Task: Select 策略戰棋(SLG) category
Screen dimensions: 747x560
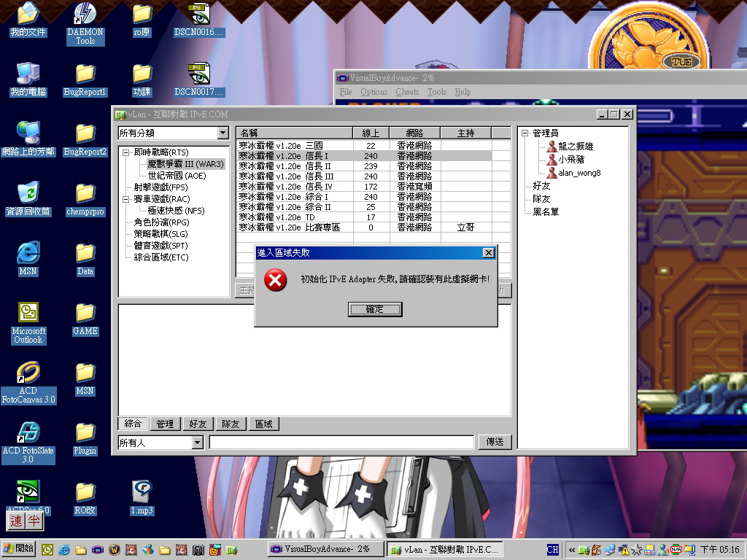Action: pyautogui.click(x=160, y=234)
